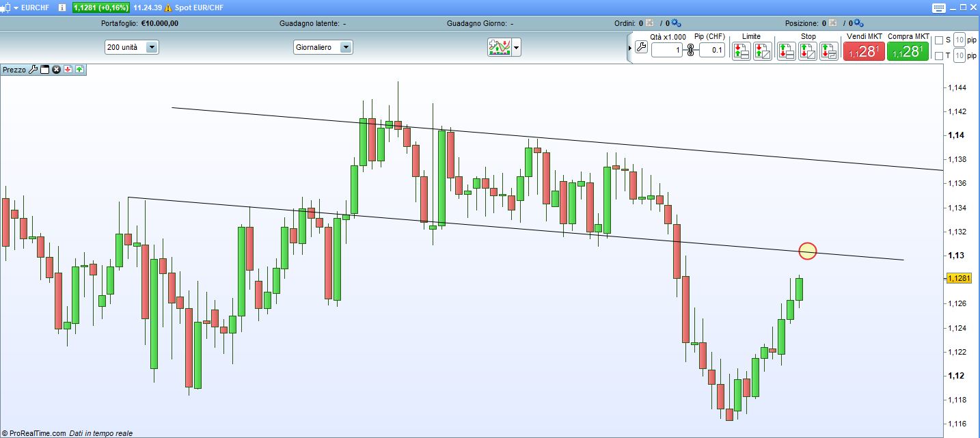Viewport: 980px width, 438px height.
Task: Open Prezzo panel wrench settings
Action: click(33, 70)
